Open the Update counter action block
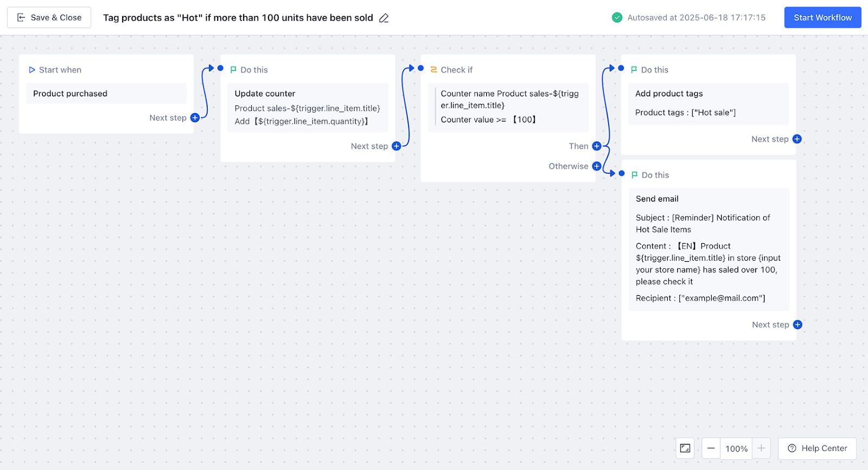 (307, 107)
